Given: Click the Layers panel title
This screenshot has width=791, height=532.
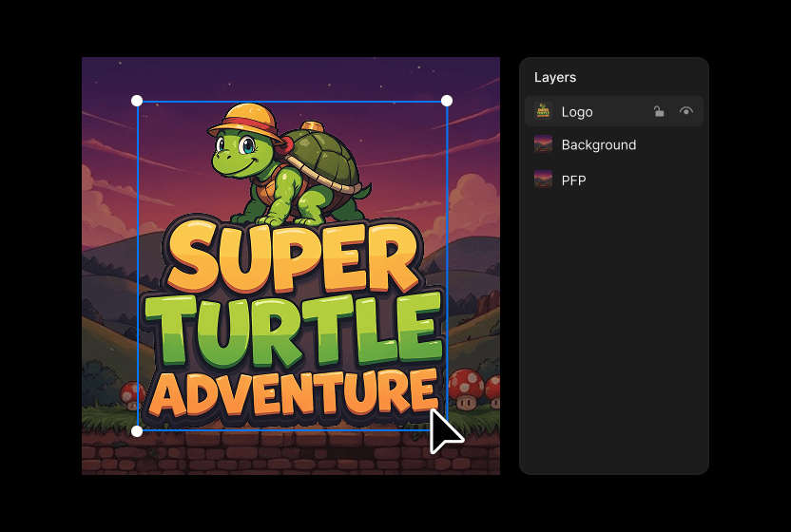Looking at the screenshot, I should point(555,77).
